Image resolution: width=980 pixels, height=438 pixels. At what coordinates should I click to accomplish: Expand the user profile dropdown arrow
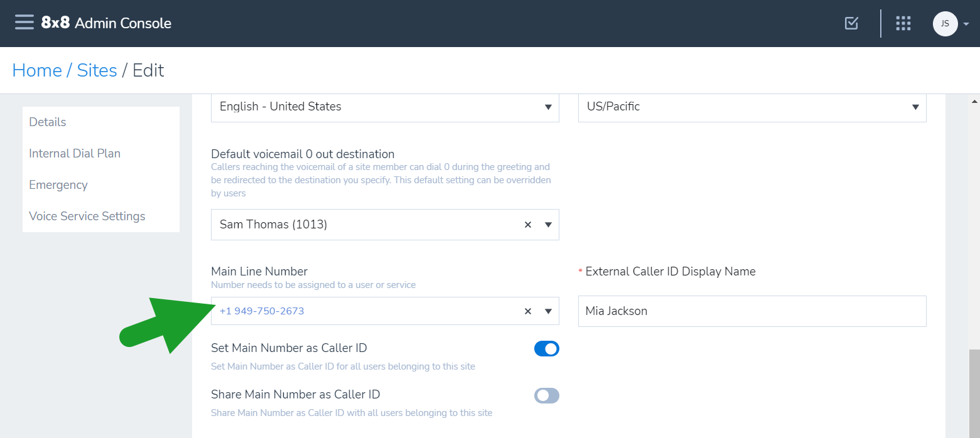tap(966, 24)
